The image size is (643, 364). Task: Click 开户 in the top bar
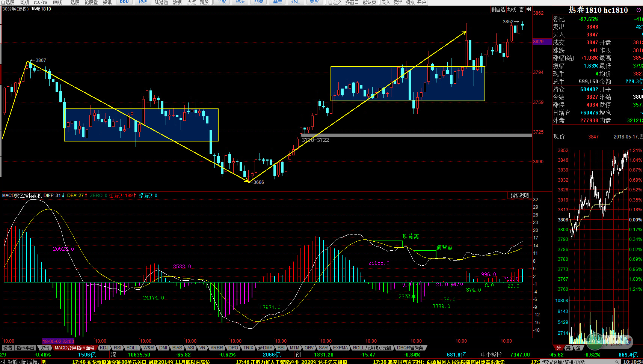point(422,2)
